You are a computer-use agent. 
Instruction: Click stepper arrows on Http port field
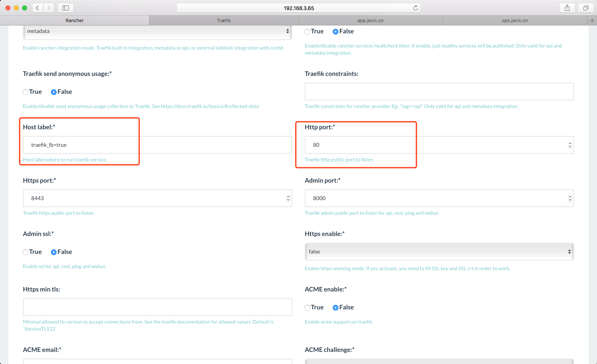pyautogui.click(x=570, y=145)
